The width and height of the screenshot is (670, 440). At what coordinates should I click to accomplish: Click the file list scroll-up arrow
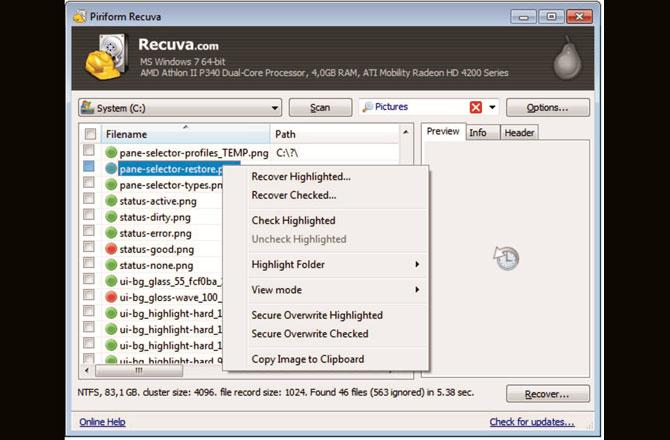tap(406, 132)
